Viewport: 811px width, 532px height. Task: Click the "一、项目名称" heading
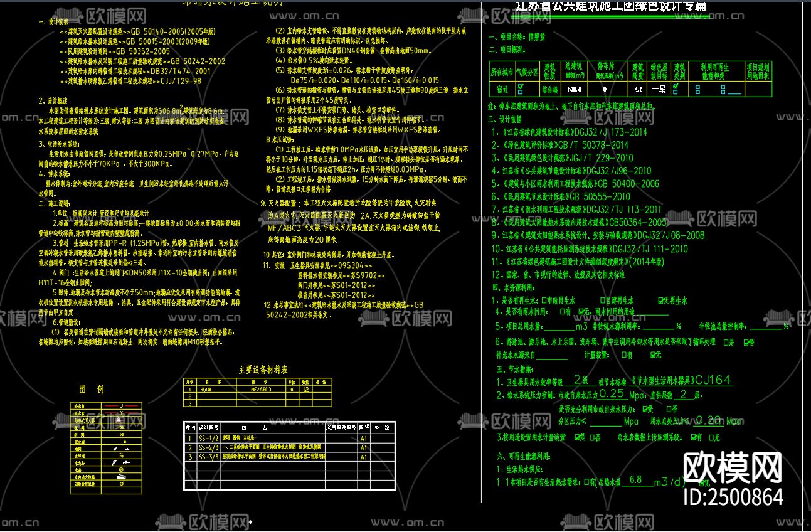tap(517, 37)
